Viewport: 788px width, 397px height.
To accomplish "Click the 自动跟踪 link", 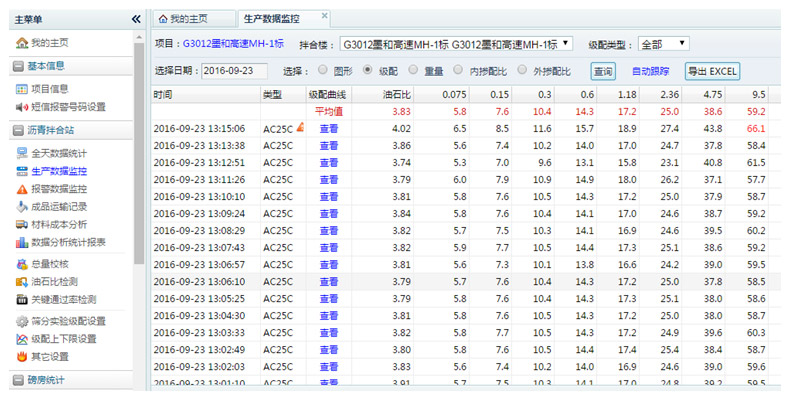I will (x=650, y=71).
